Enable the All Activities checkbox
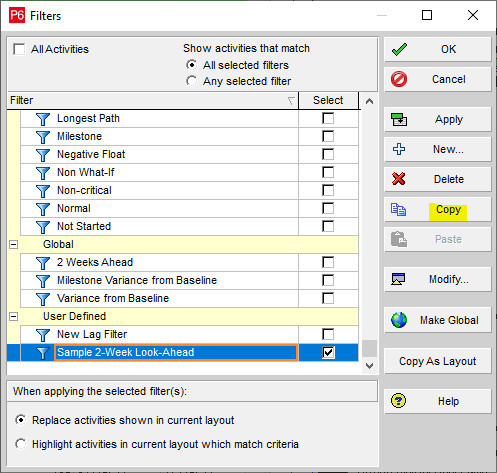The image size is (497, 473). 19,49
